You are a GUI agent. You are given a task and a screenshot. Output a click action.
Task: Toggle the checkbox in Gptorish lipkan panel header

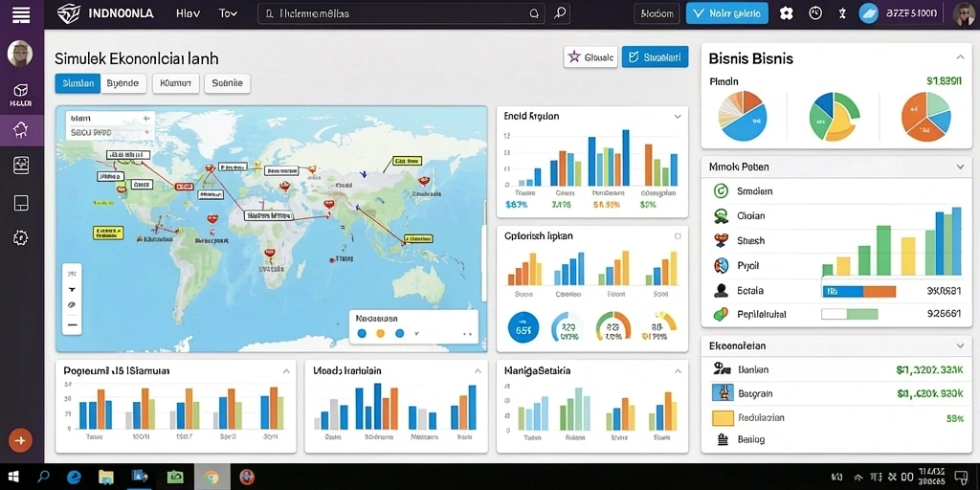(678, 236)
